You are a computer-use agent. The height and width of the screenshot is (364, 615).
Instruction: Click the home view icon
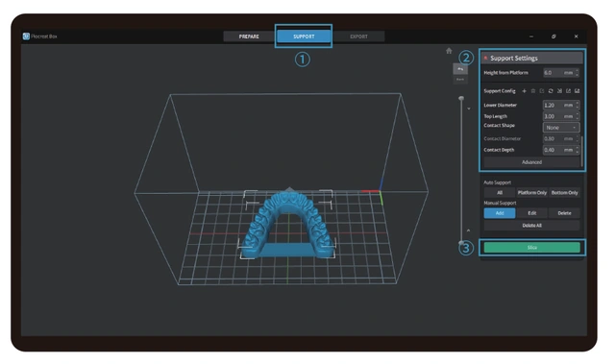(x=449, y=51)
